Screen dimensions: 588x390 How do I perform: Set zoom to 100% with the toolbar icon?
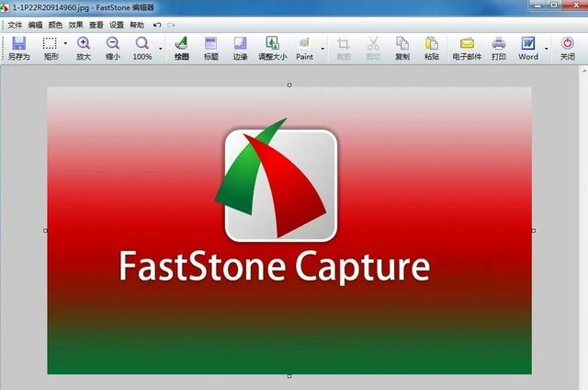[x=142, y=48]
